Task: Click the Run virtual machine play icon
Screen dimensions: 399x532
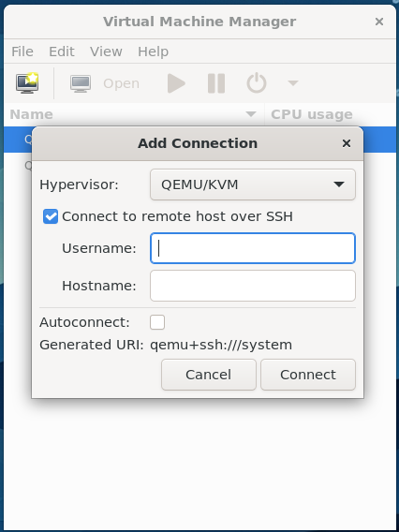Action: pos(176,83)
